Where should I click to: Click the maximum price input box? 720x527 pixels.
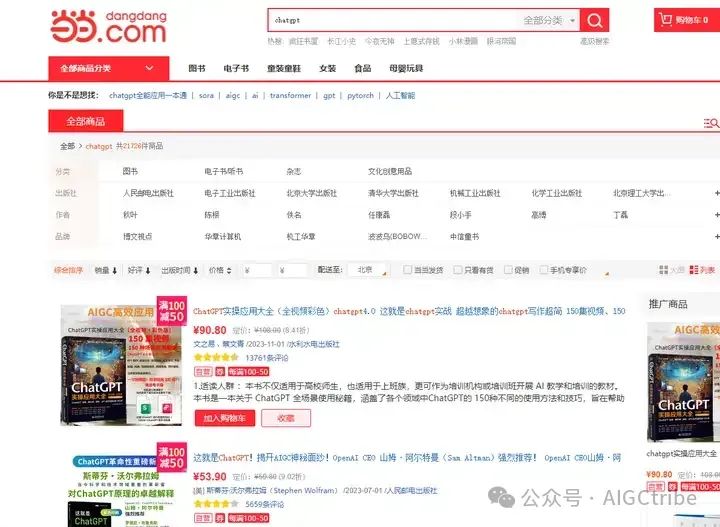tap(292, 270)
